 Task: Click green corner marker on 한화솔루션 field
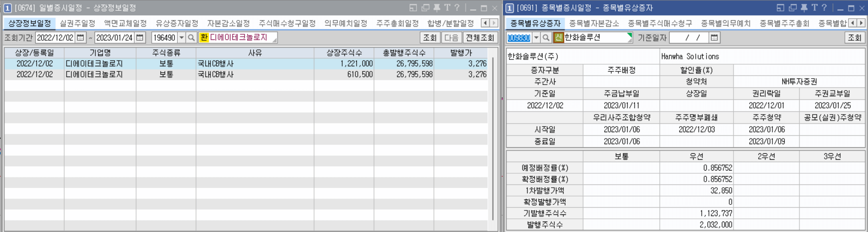(630, 35)
